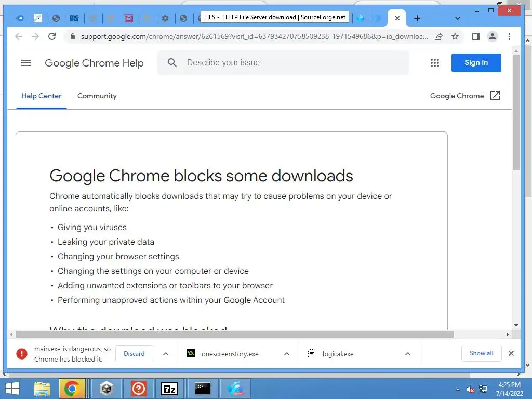Image resolution: width=532 pixels, height=399 pixels.
Task: Show all downloads
Action: 482,353
